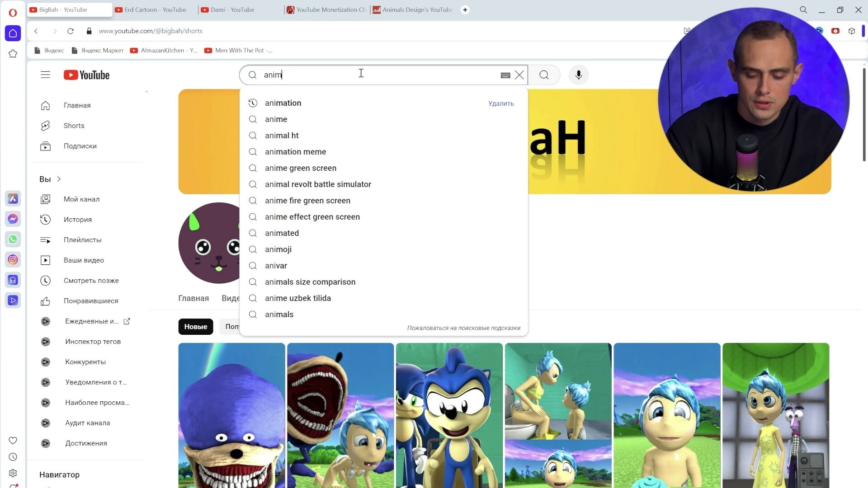Click Пожаловаться на поисковые подсказки
Image resolution: width=868 pixels, height=488 pixels.
coord(464,328)
